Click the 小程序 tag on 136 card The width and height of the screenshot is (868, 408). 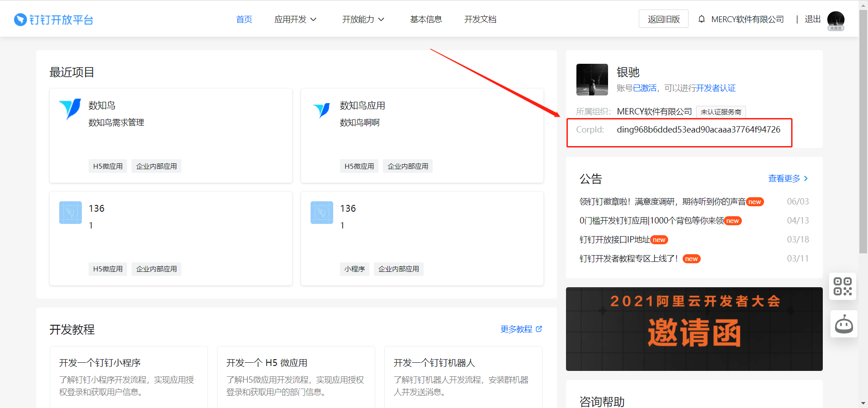(354, 269)
